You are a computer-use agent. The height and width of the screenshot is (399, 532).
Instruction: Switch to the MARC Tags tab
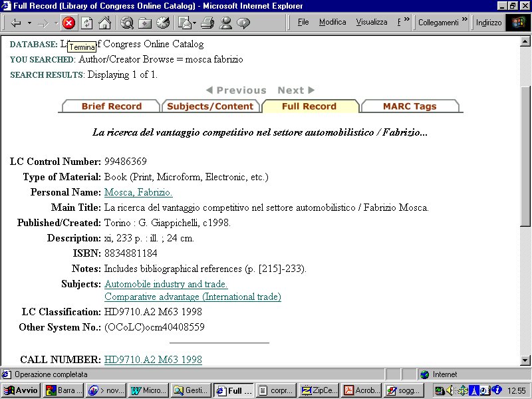click(409, 106)
